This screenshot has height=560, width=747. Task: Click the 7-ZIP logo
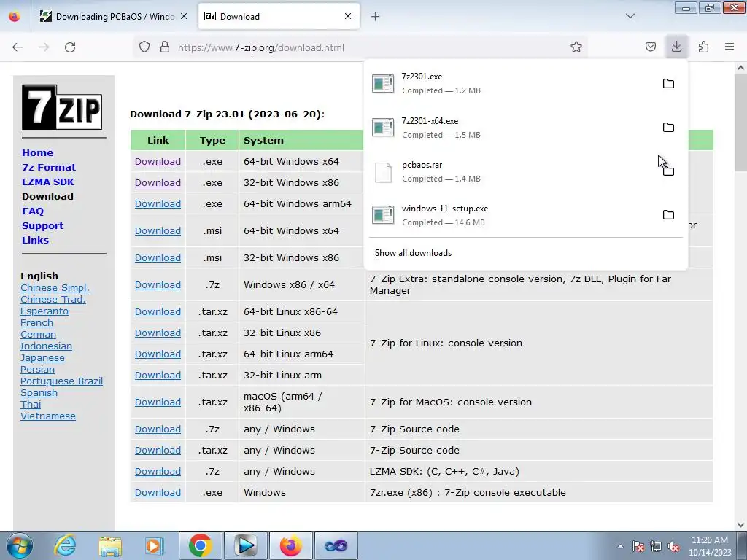pyautogui.click(x=62, y=107)
